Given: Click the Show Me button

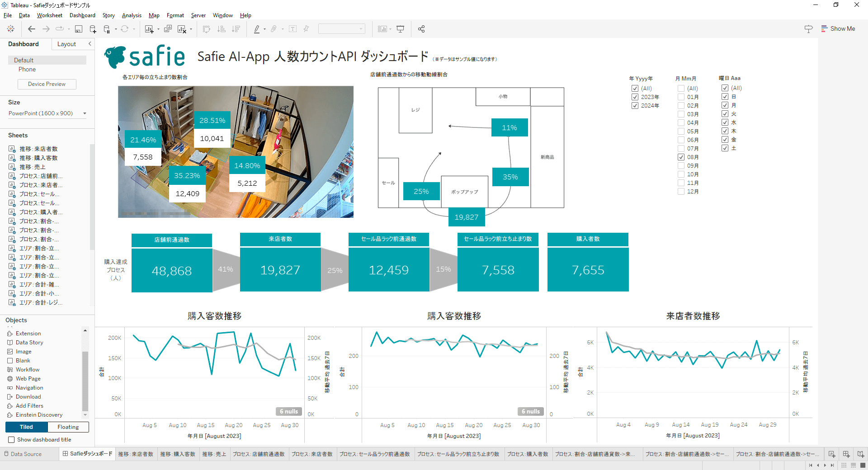Looking at the screenshot, I should 838,28.
